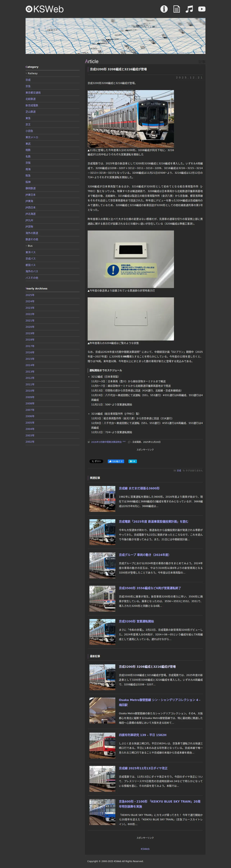
Task: Open the 新京成電鉄 category
Action: click(x=32, y=106)
